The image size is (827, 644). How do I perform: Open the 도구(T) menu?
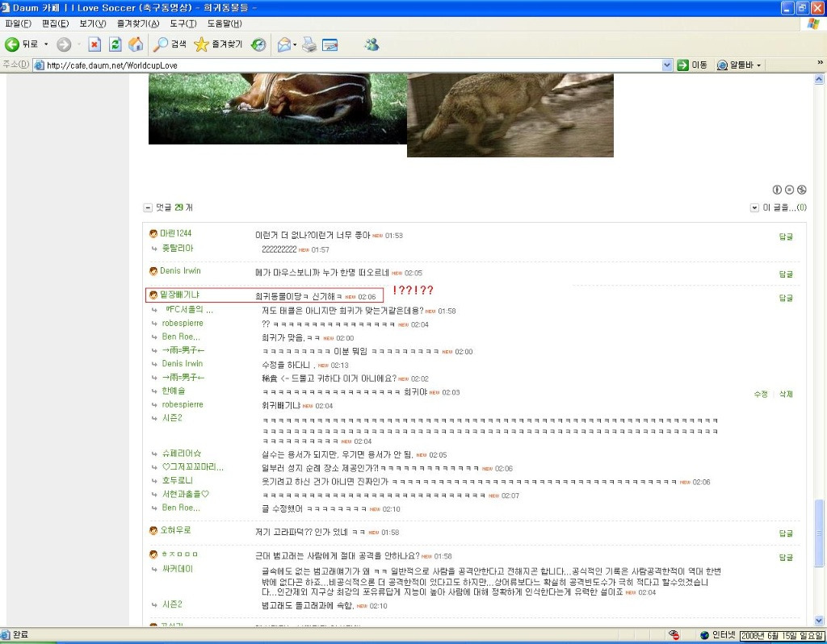tap(183, 23)
